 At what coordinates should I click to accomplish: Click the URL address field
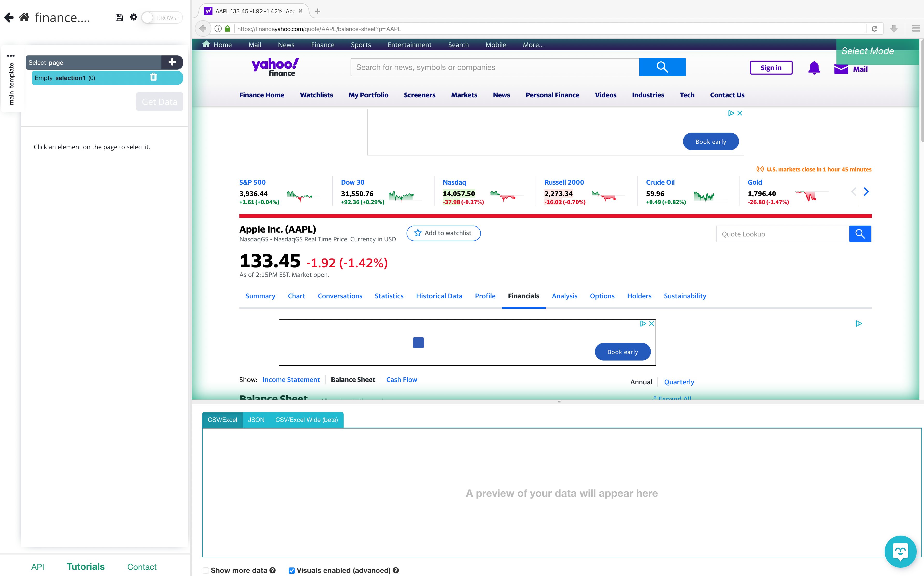click(549, 28)
